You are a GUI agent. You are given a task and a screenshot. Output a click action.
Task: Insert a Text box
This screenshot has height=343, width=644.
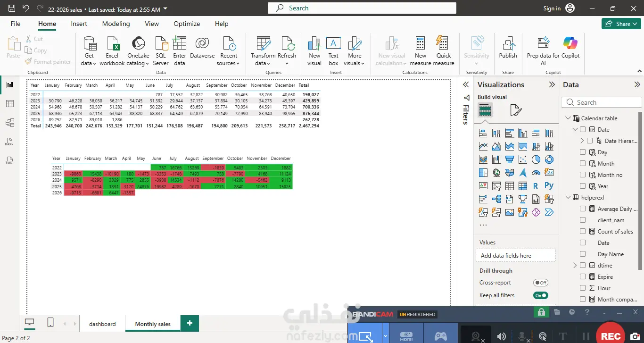[333, 51]
